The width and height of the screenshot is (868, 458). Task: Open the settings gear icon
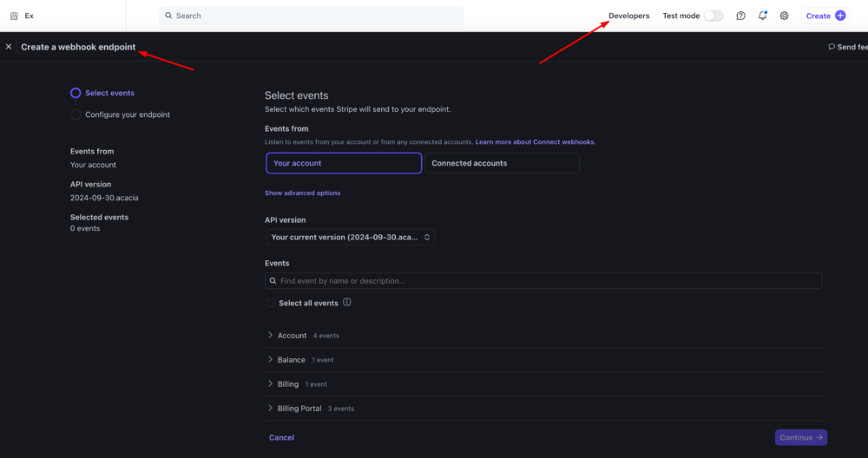784,16
